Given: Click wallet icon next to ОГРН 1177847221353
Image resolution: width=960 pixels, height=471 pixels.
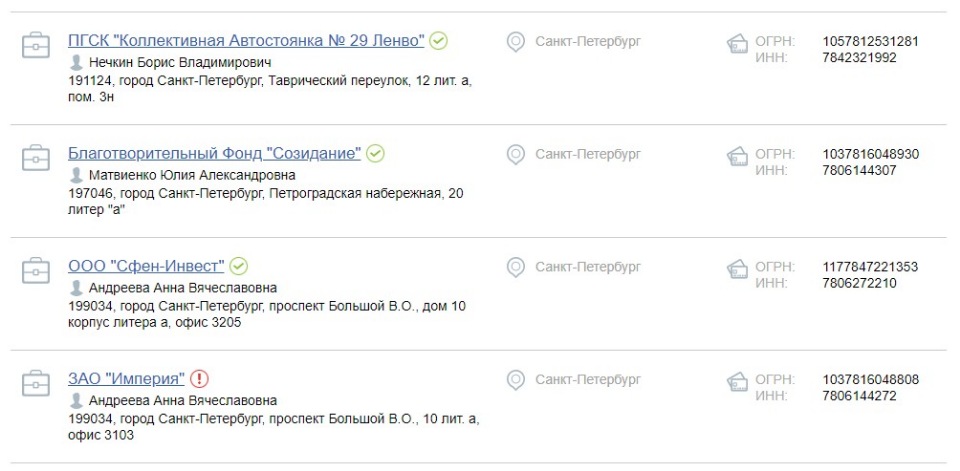Looking at the screenshot, I should coord(738,269).
